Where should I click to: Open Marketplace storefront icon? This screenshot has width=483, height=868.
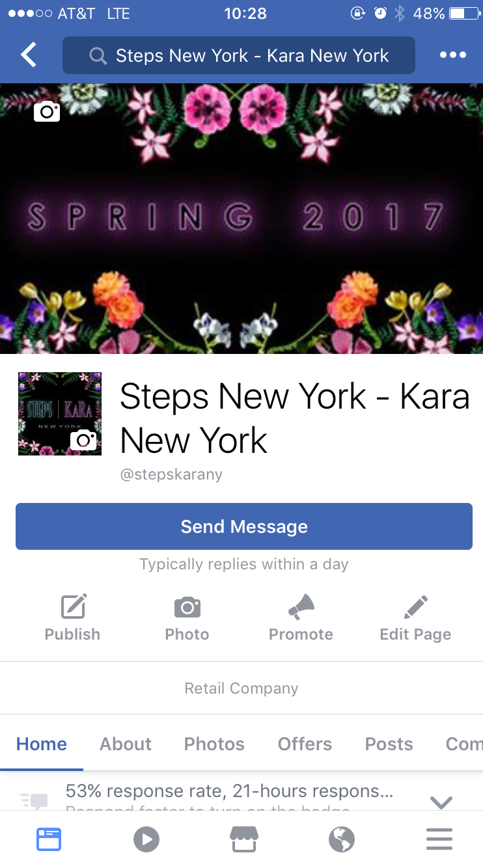tap(244, 839)
